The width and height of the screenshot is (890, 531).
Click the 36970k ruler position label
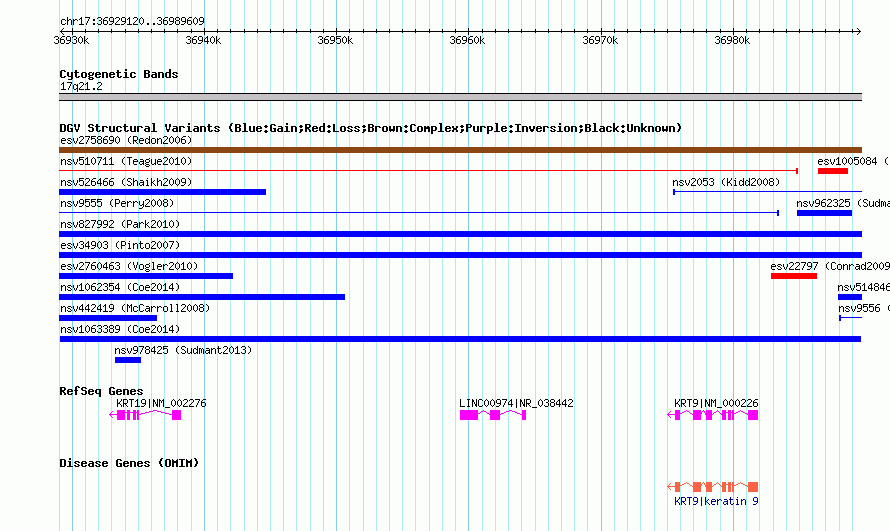click(601, 40)
